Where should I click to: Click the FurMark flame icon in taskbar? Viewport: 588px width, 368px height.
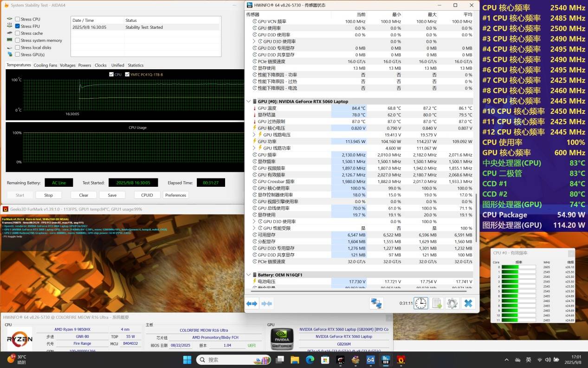click(x=401, y=360)
